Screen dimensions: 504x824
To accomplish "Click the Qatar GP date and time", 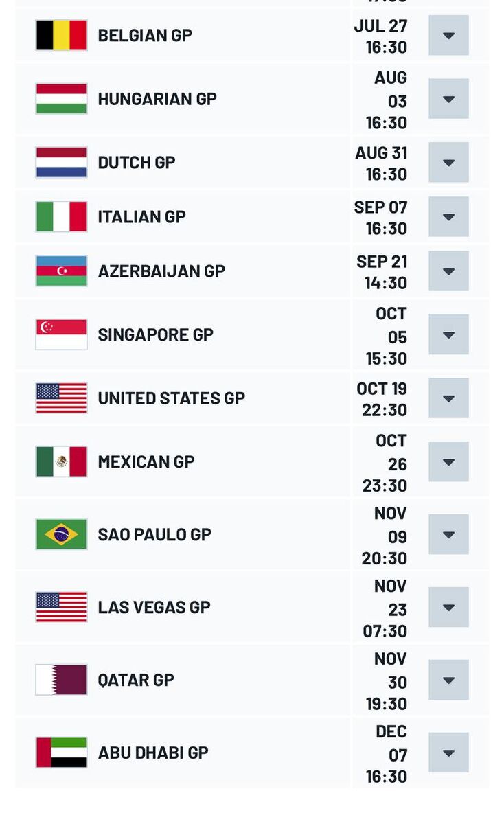I will (386, 681).
